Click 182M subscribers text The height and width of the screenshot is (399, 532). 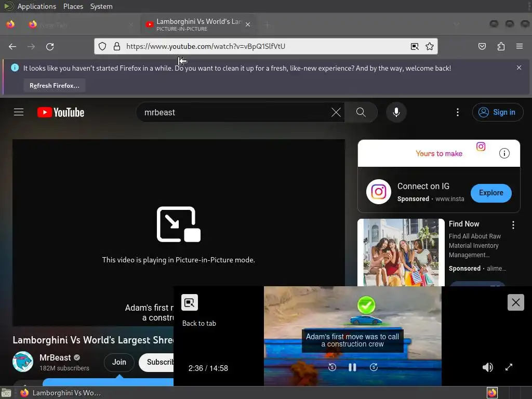[x=64, y=368]
